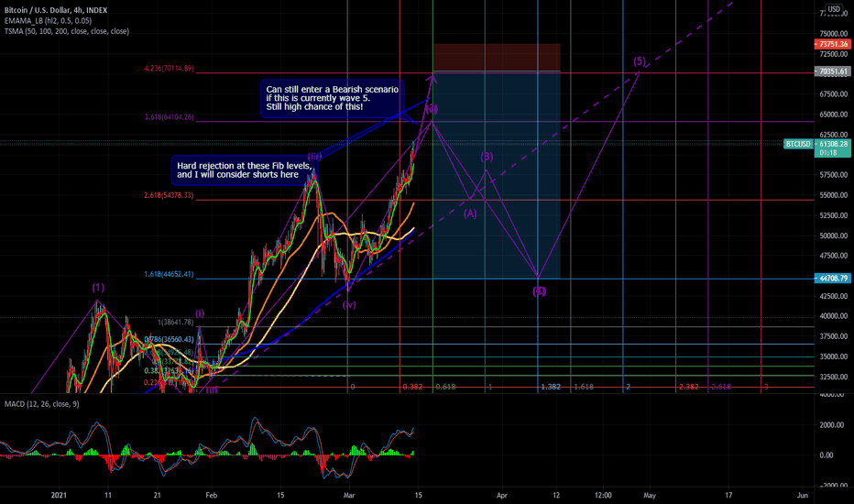This screenshot has width=854, height=504.
Task: Open the MACD (12, 26, close, 9) legend
Action: pos(41,404)
